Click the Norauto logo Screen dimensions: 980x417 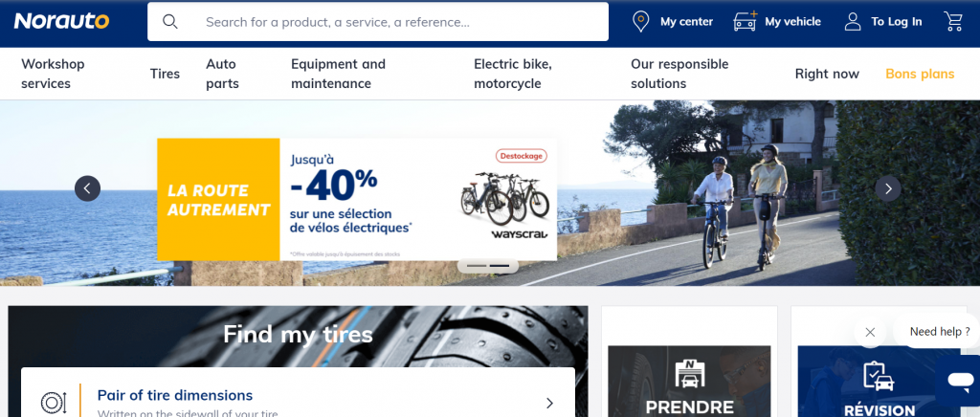click(x=62, y=21)
